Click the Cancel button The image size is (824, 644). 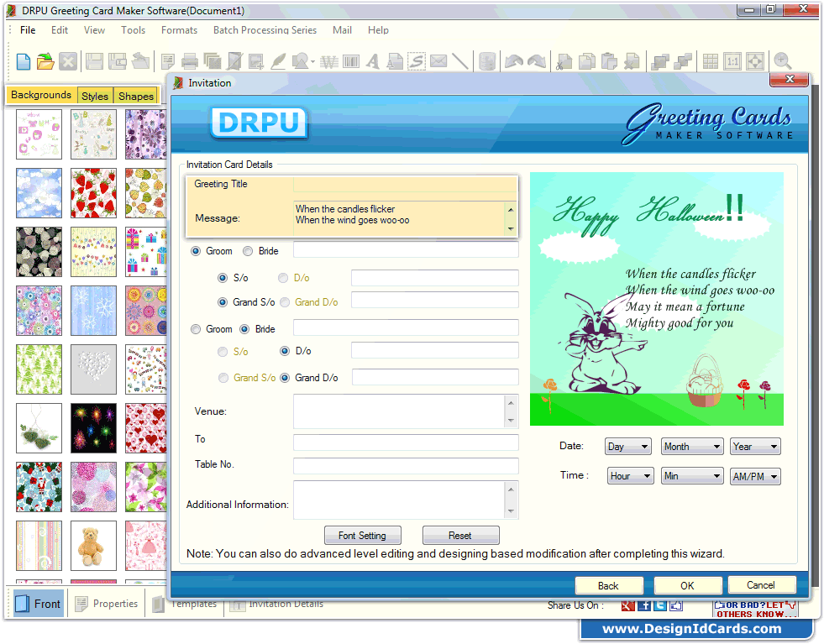(x=762, y=584)
